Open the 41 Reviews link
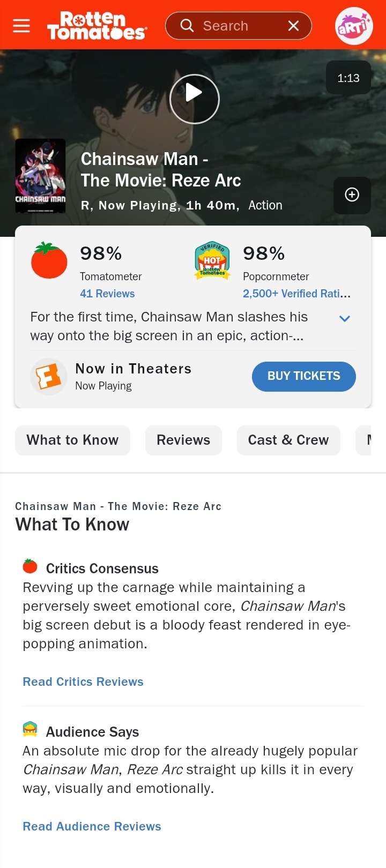Screen dimensions: 386x868 (x=107, y=294)
